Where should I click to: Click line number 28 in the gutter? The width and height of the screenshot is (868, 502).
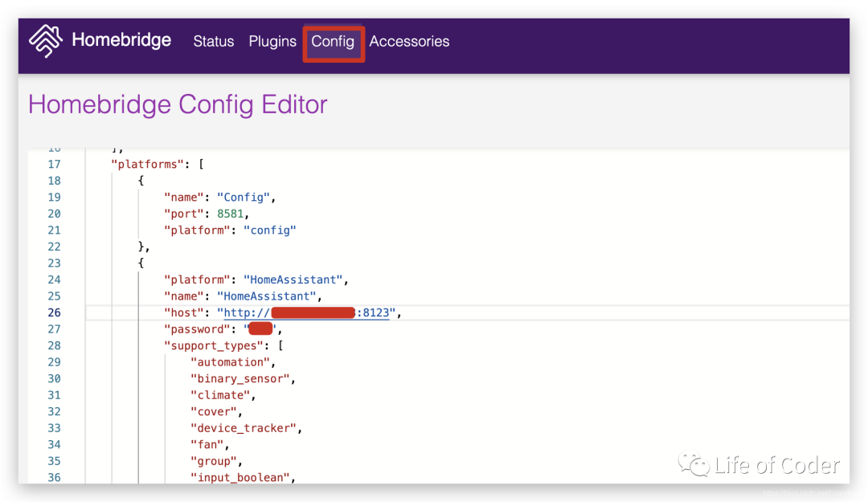coord(55,346)
